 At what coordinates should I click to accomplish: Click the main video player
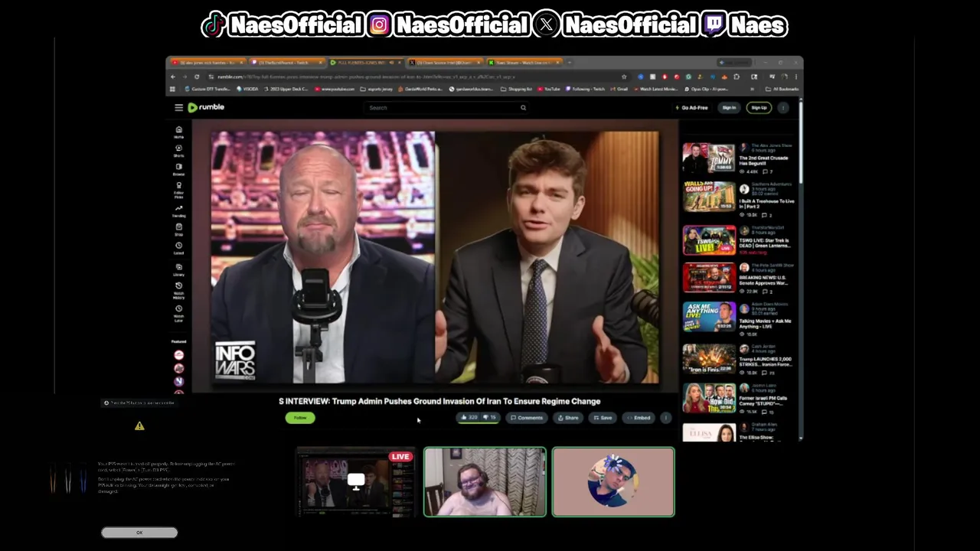(x=434, y=256)
